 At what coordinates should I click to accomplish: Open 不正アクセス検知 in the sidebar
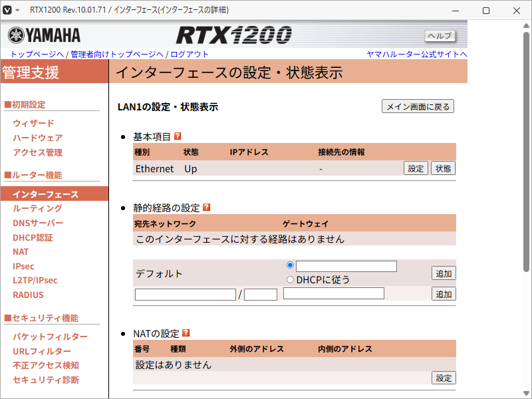(x=46, y=365)
